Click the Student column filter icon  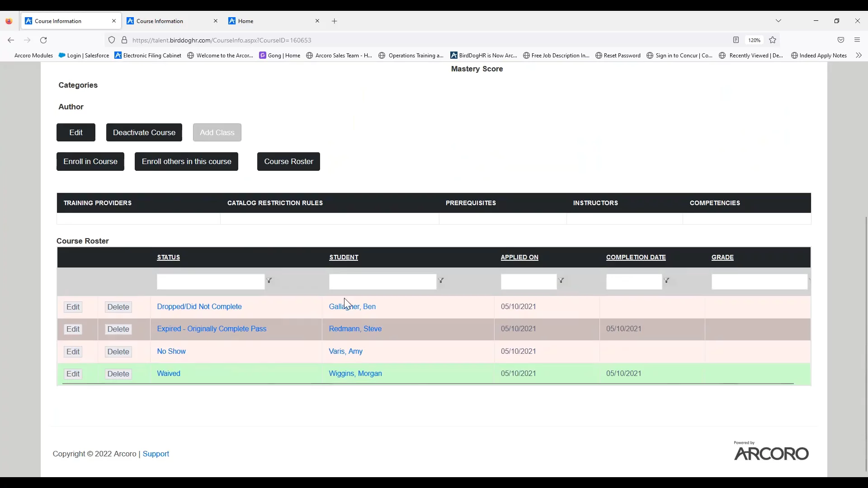(x=441, y=281)
